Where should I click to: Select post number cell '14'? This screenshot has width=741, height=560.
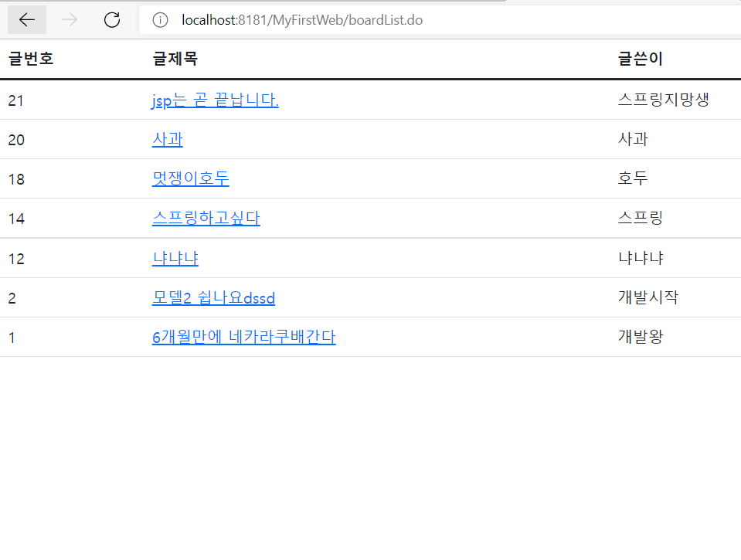point(16,219)
